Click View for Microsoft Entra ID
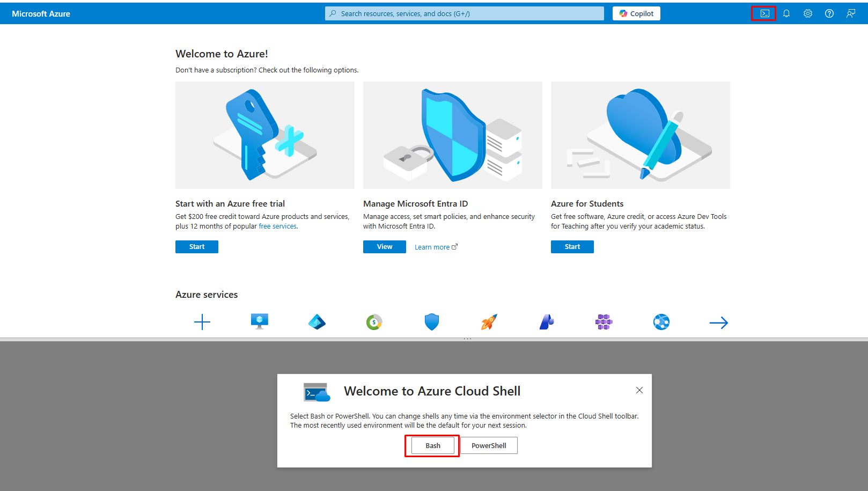 point(385,247)
